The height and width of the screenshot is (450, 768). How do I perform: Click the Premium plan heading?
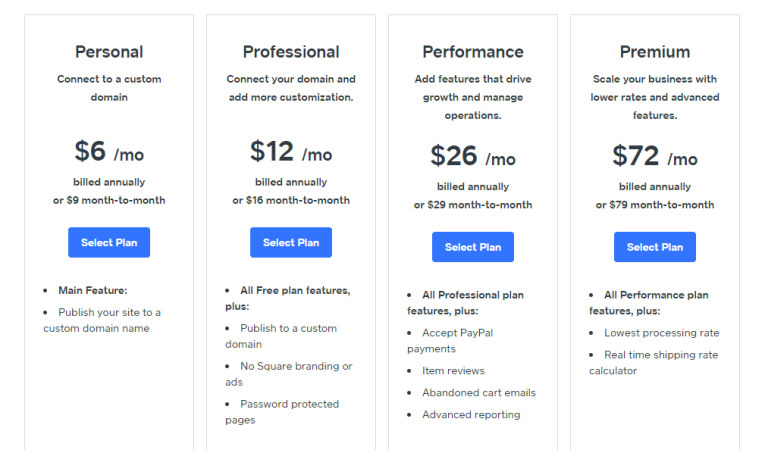[x=655, y=52]
